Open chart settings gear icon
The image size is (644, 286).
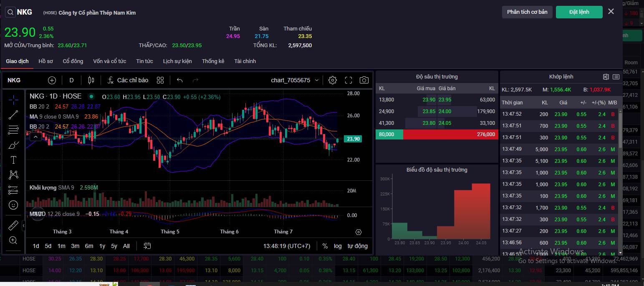333,80
